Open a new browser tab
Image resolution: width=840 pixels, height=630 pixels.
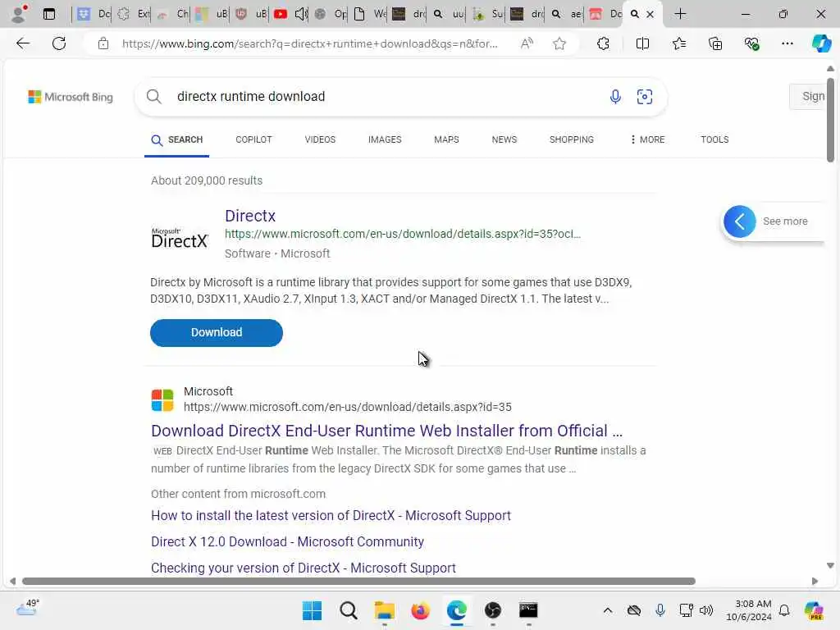point(680,14)
